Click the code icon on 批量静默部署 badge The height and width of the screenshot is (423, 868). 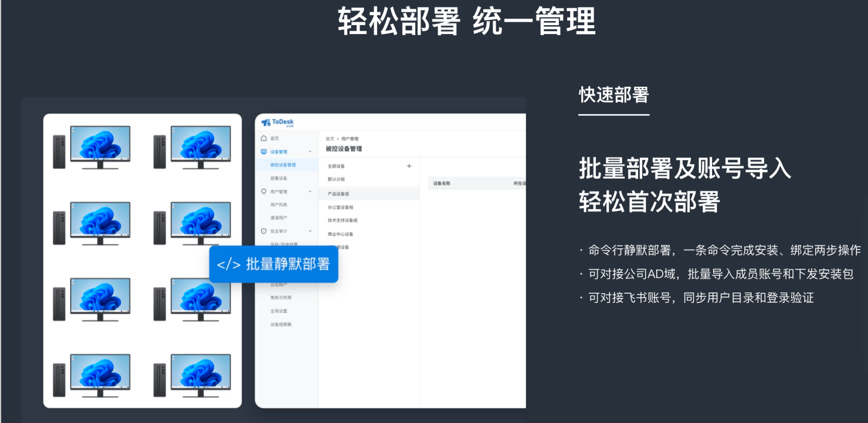click(x=229, y=264)
